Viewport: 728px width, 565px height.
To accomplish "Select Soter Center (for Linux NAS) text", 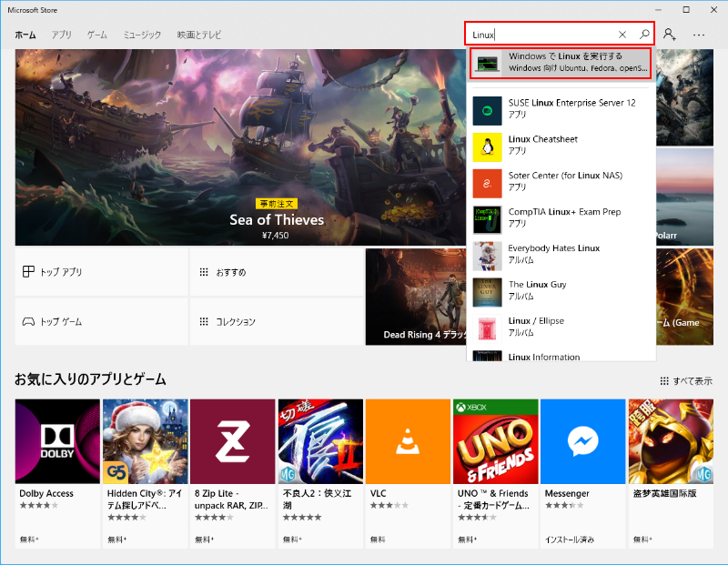I will tap(565, 176).
